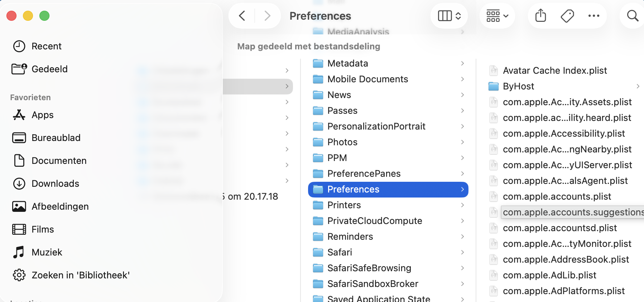This screenshot has height=302, width=644.
Task: Select the Preferences folder in the column
Action: [x=354, y=189]
